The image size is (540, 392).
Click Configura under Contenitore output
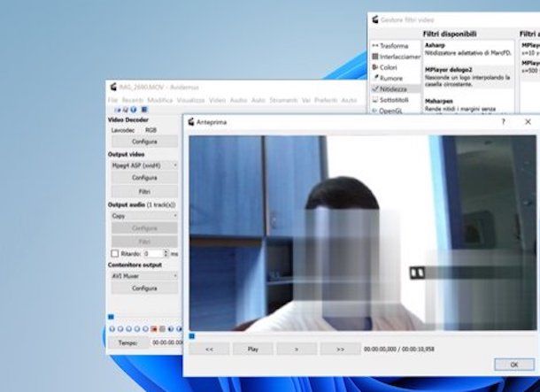click(144, 288)
